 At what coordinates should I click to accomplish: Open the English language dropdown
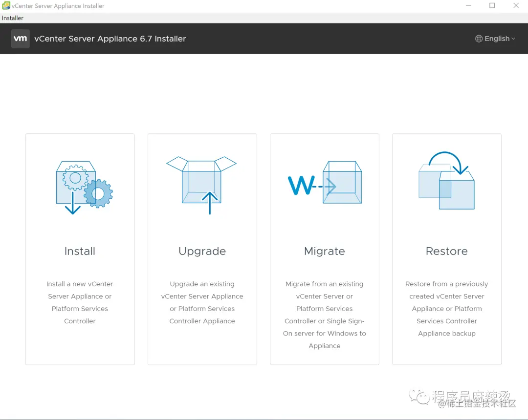click(495, 39)
